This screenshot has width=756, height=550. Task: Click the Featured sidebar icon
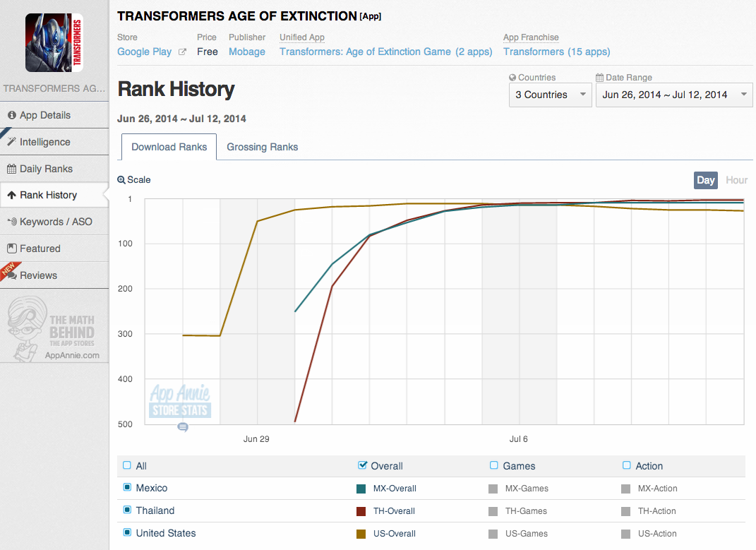[11, 249]
